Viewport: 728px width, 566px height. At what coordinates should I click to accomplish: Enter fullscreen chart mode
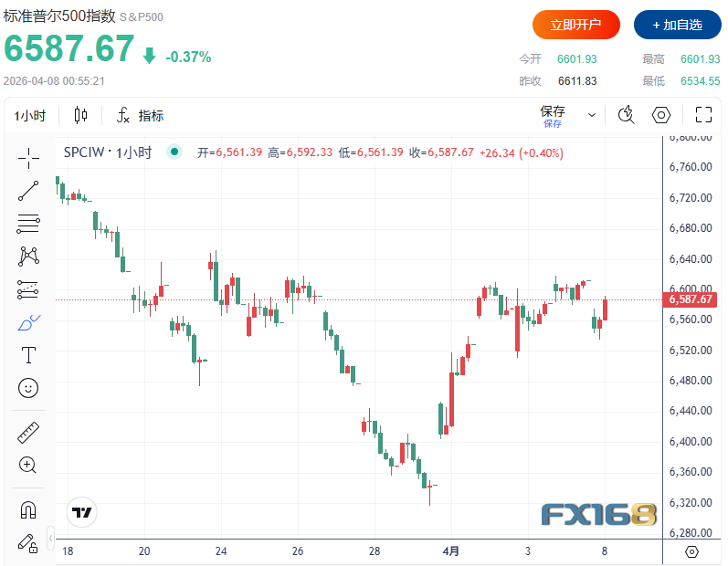tap(703, 115)
